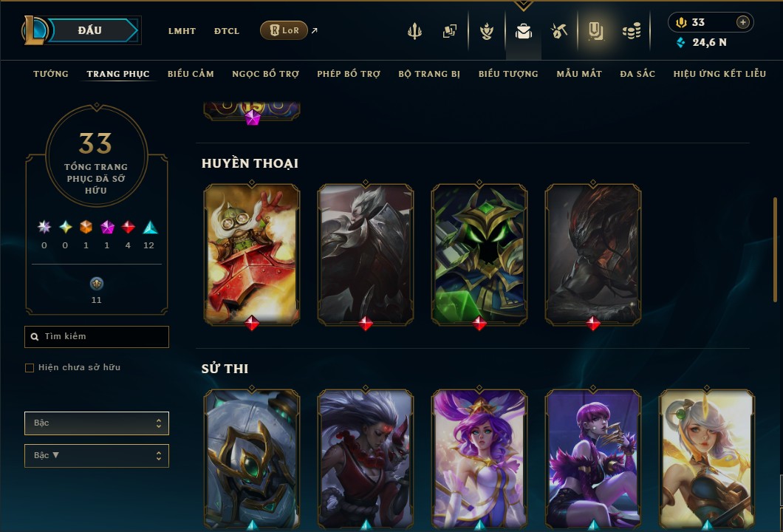This screenshot has width=783, height=532.
Task: Expand the first Bậc dropdown
Action: 96,423
